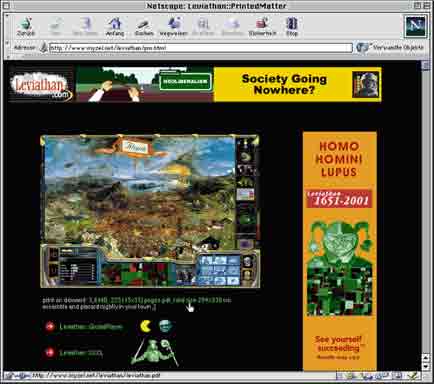434x384 pixels.
Task: Click the vertical scrollbar down arrow
Action: click(x=426, y=366)
